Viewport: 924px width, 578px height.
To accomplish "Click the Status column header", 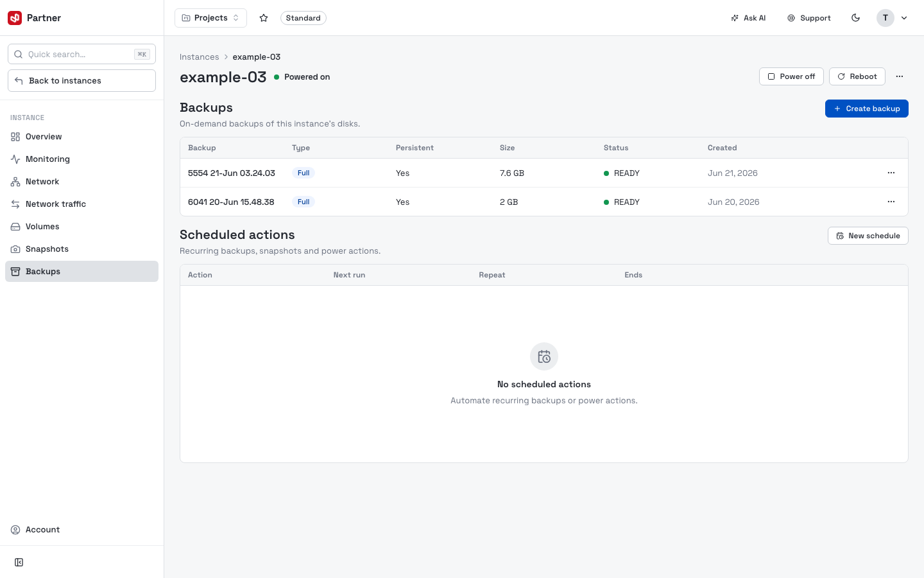I will click(x=616, y=148).
